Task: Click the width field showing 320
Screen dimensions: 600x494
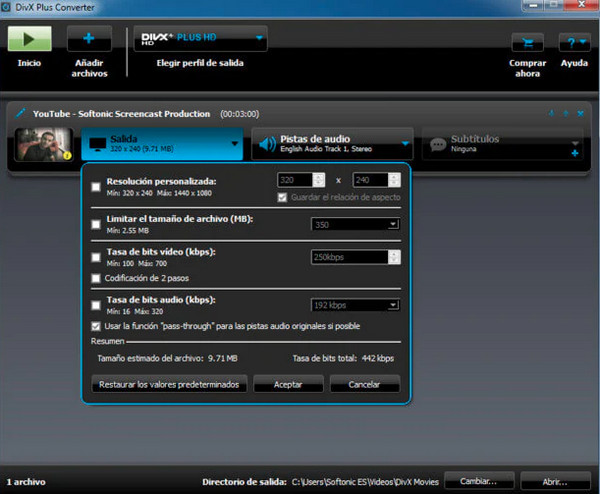Action: tap(295, 180)
